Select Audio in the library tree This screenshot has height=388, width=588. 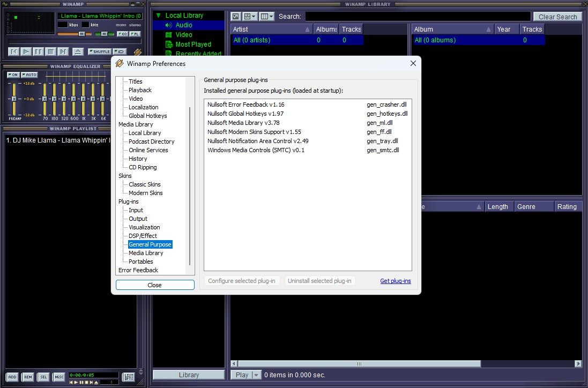(x=184, y=25)
